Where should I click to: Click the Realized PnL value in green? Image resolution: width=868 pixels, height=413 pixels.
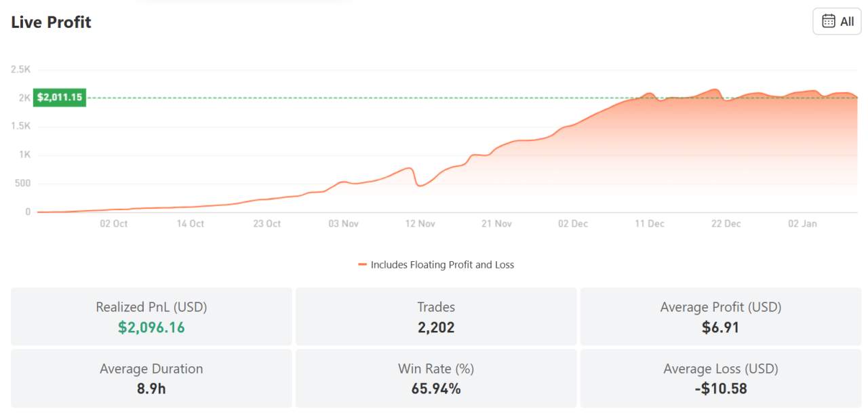coord(151,327)
